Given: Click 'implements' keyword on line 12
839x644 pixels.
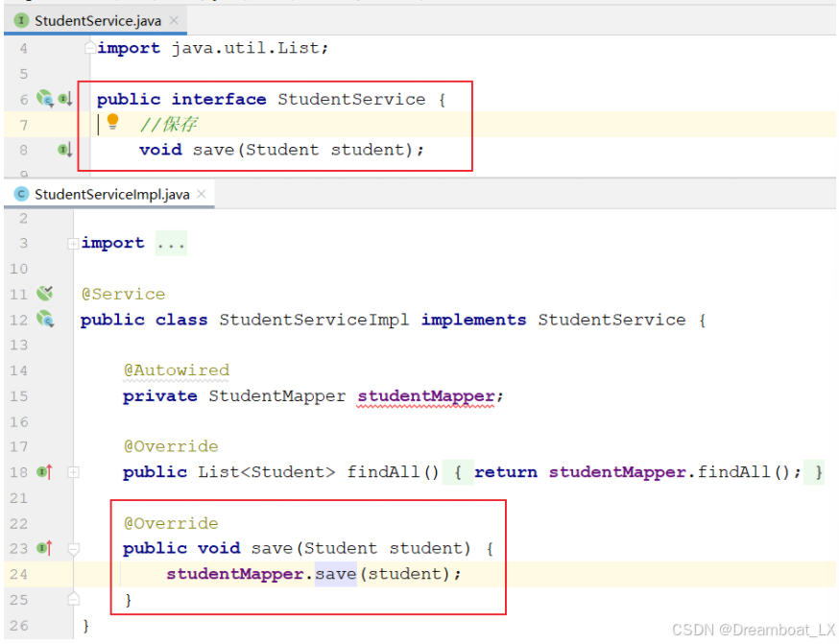Looking at the screenshot, I should pyautogui.click(x=473, y=320).
